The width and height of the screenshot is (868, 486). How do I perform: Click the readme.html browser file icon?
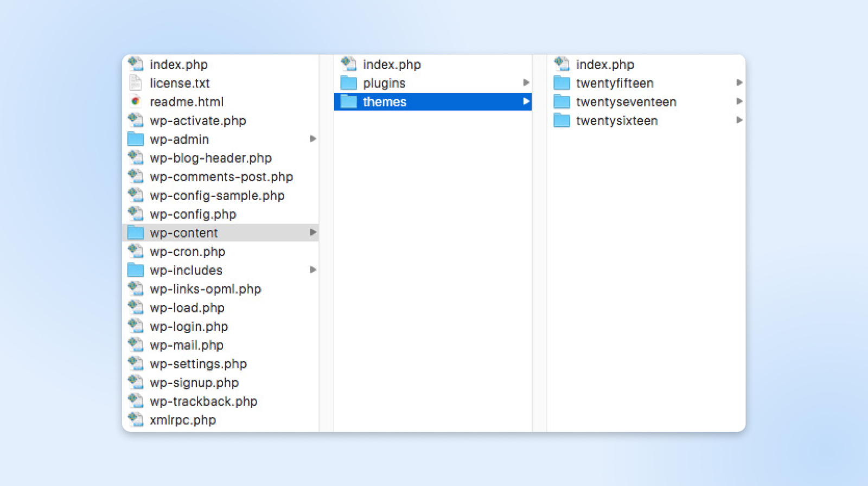135,102
